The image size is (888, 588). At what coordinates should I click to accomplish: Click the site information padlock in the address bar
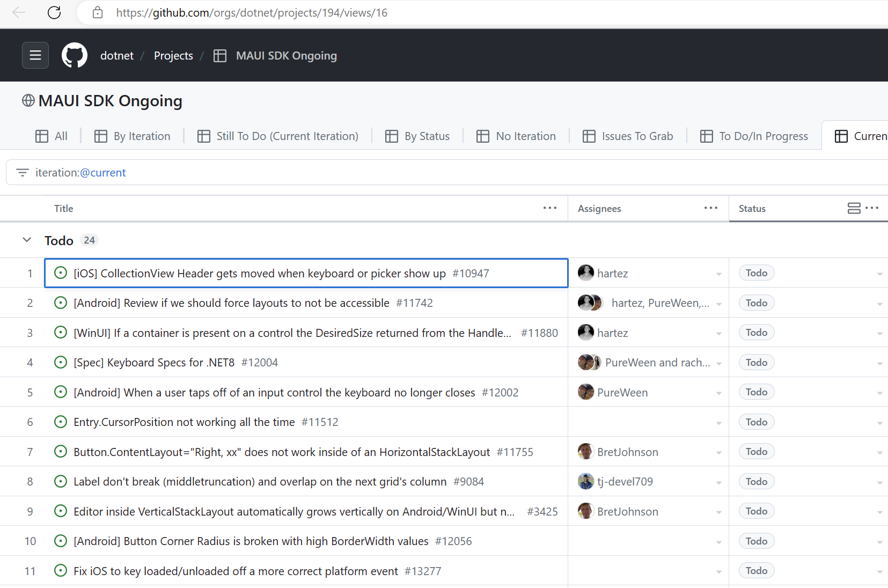(x=98, y=12)
